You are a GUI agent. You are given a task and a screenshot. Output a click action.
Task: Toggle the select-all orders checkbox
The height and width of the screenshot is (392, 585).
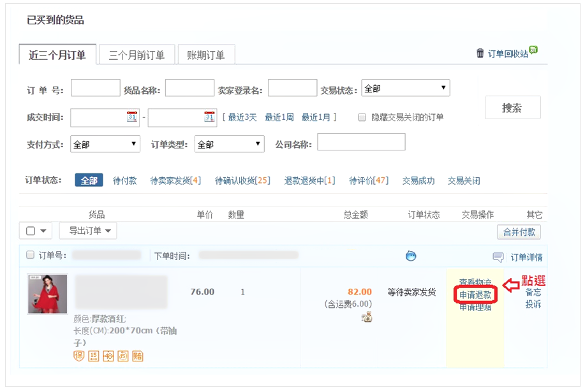[31, 231]
